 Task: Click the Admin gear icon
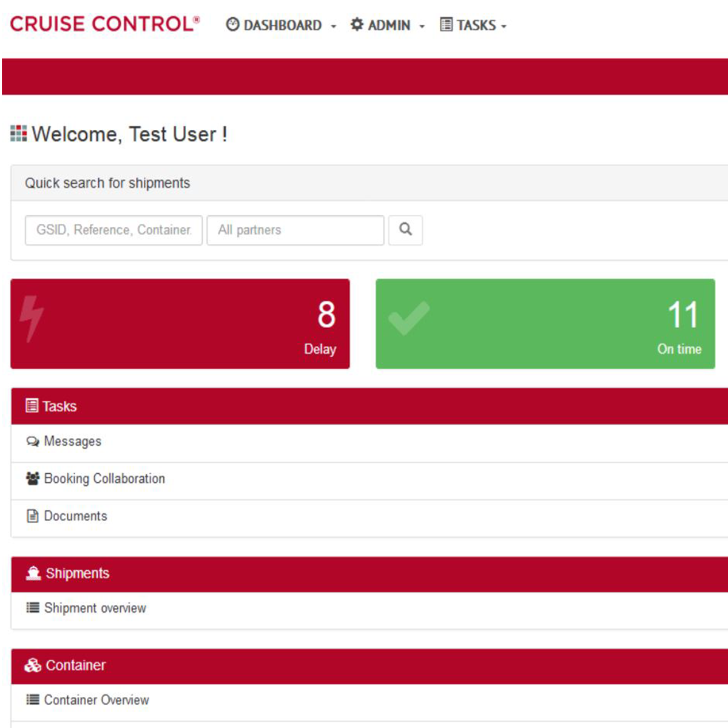click(x=358, y=25)
